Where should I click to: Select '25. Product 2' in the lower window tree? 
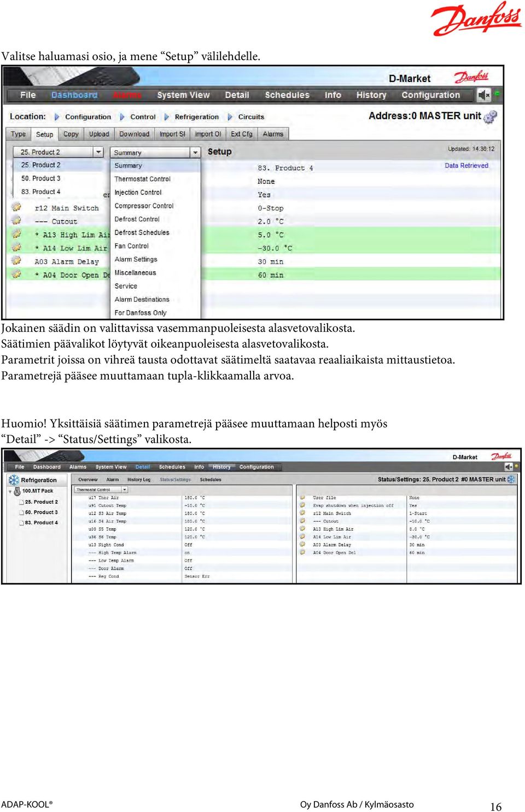[x=42, y=502]
